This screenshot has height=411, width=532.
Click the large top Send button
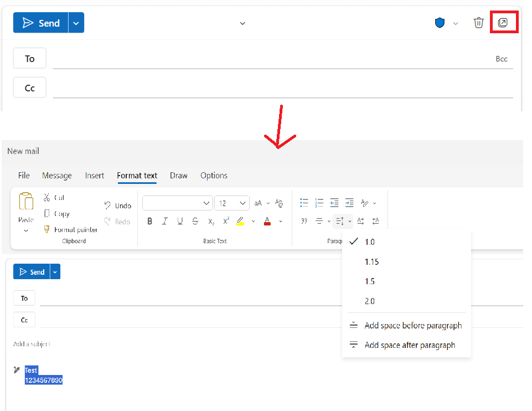(x=41, y=23)
